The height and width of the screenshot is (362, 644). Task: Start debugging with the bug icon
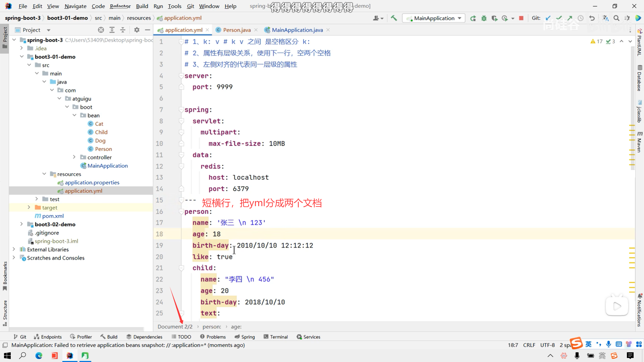tap(484, 18)
